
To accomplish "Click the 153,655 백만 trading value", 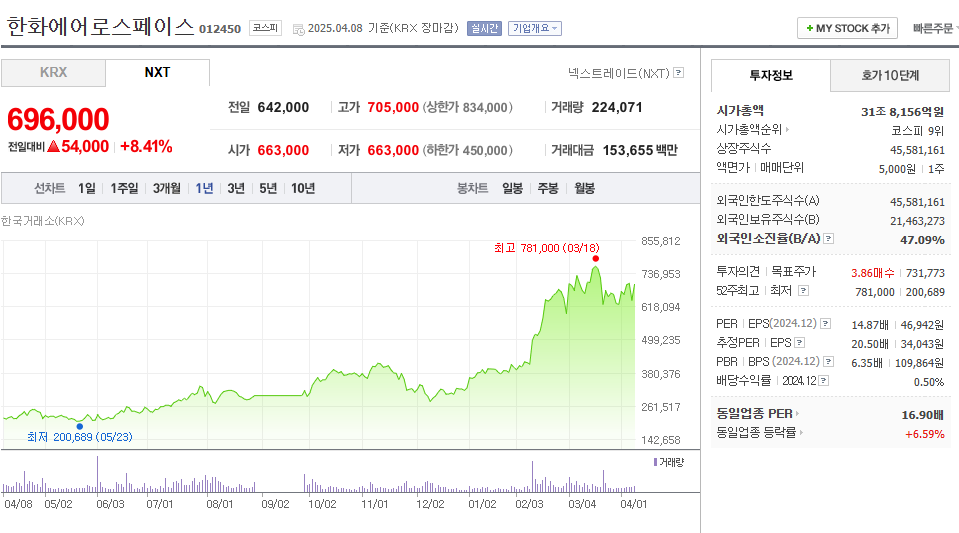I will (640, 151).
